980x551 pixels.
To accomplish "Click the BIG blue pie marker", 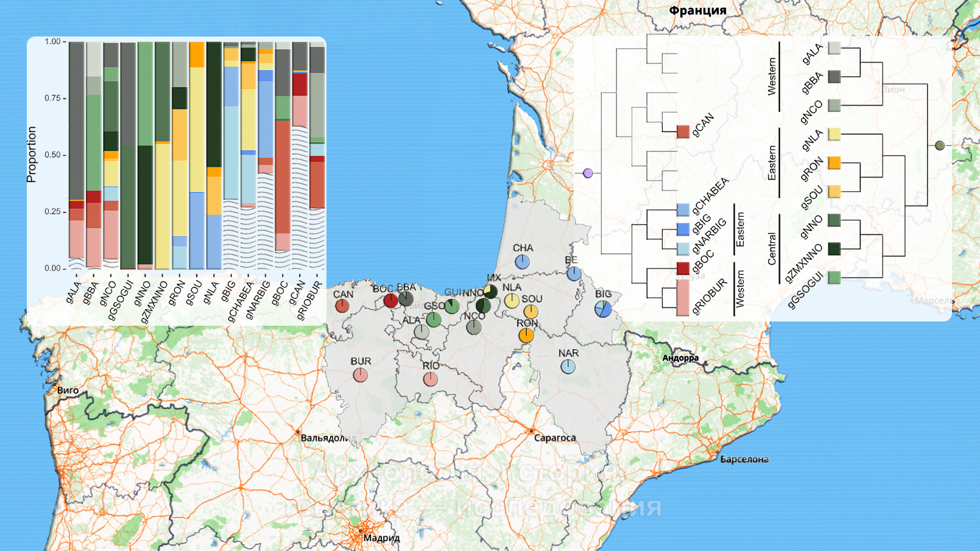I will click(603, 309).
